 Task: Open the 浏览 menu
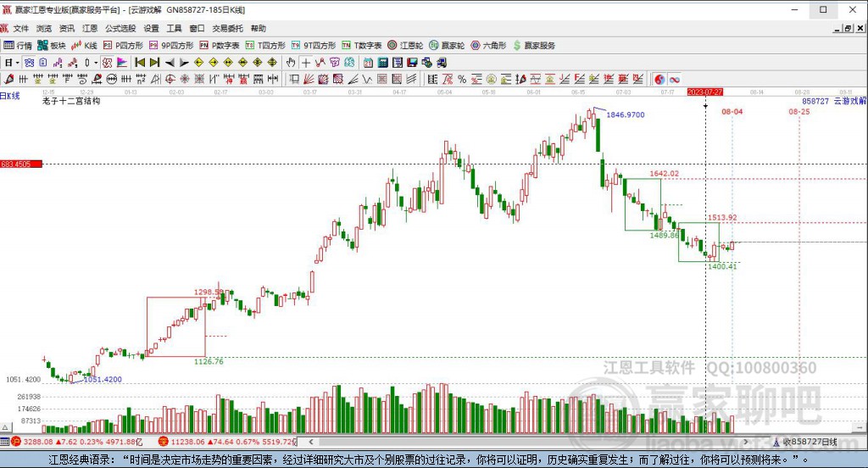coord(44,28)
